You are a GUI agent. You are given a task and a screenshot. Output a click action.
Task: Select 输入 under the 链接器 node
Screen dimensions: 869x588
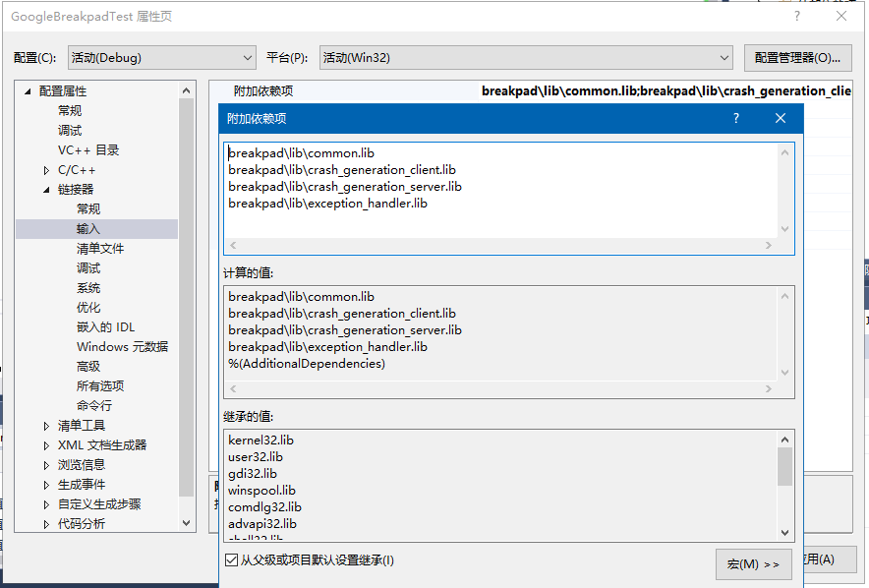point(87,228)
